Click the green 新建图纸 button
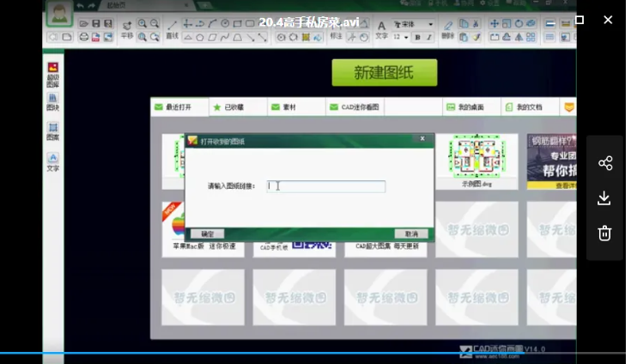 (385, 73)
